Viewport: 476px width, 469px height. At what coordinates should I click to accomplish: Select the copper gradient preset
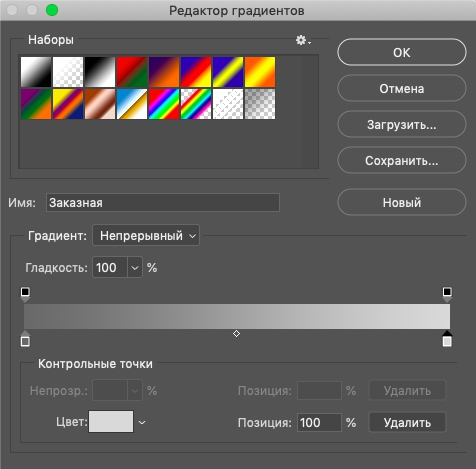(x=100, y=104)
